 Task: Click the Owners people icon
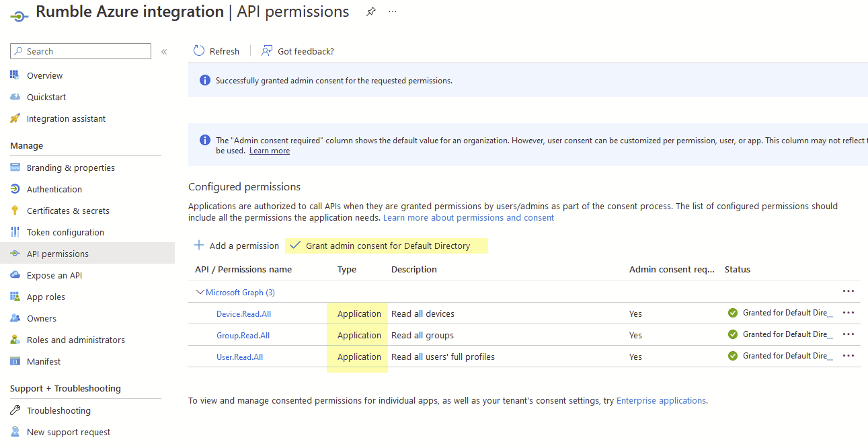click(x=15, y=318)
